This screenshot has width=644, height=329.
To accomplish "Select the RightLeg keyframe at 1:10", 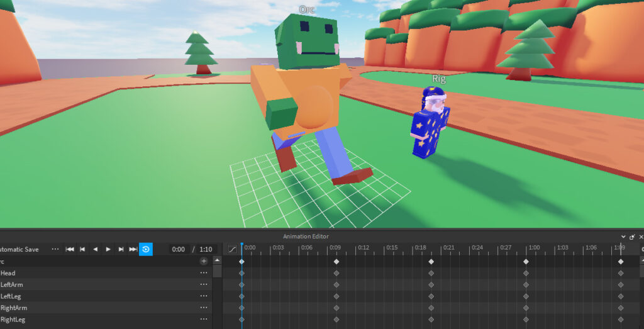I will 621,320.
